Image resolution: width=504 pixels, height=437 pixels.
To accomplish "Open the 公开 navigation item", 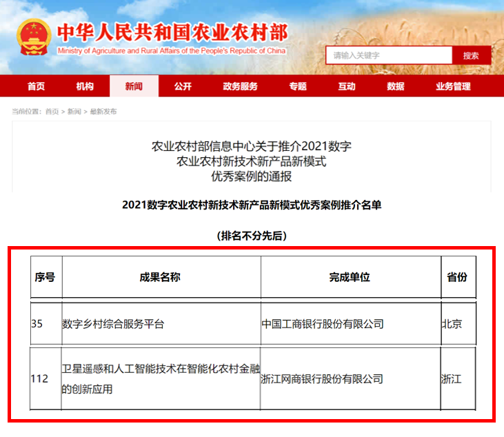I will 183,86.
